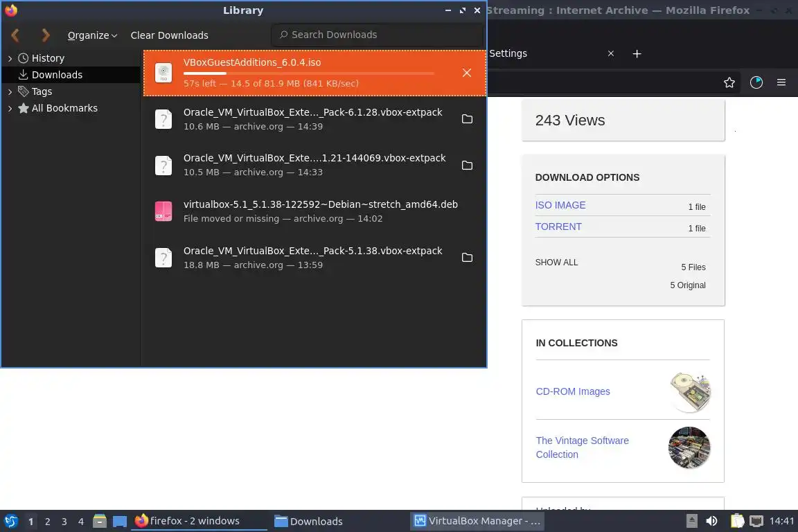Launch the file manager from the taskbar
The image size is (798, 532).
(x=100, y=521)
